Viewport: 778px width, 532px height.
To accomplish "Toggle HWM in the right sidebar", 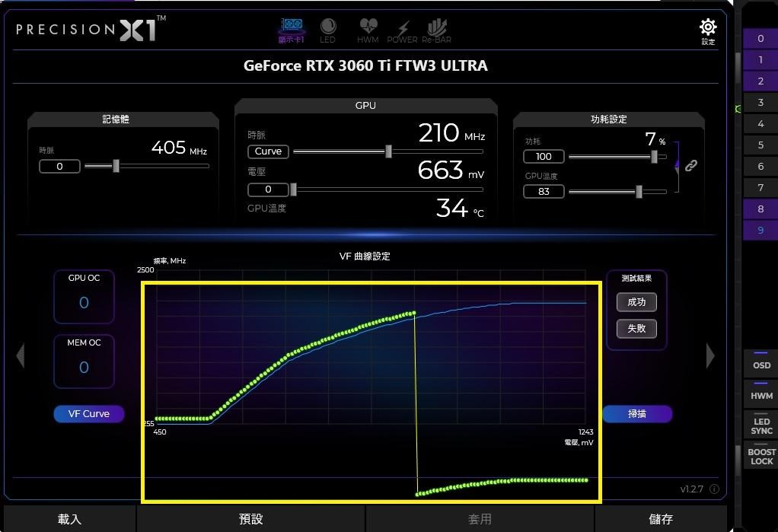I will (x=761, y=393).
